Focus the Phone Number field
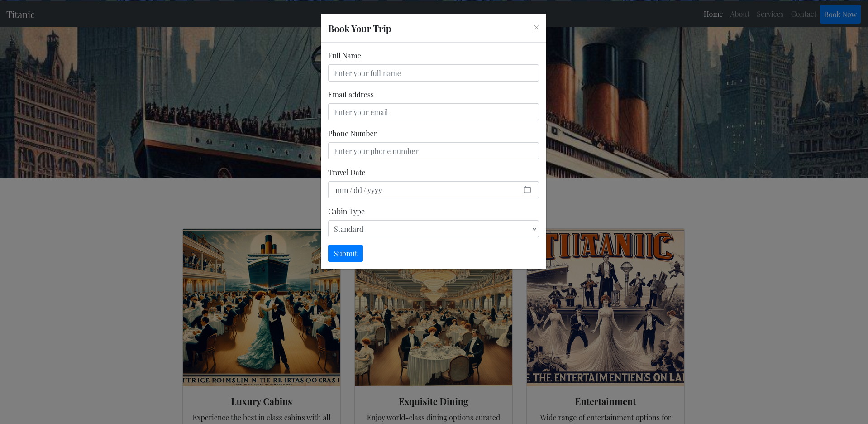Screen dimensions: 868x424 click(434, 151)
